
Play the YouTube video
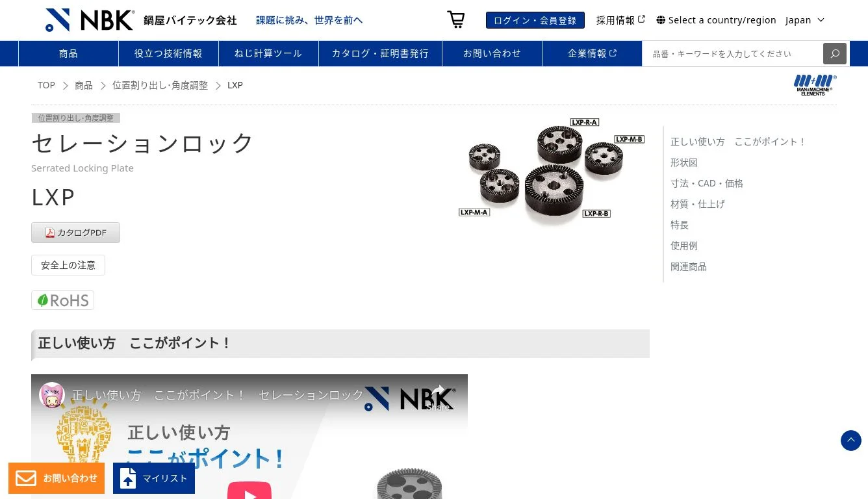click(249, 491)
